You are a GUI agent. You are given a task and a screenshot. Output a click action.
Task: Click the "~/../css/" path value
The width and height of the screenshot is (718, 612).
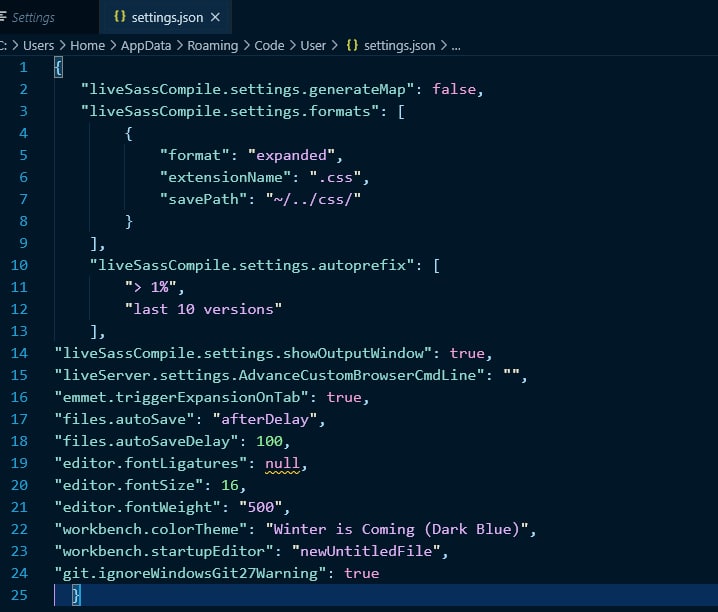coord(314,199)
